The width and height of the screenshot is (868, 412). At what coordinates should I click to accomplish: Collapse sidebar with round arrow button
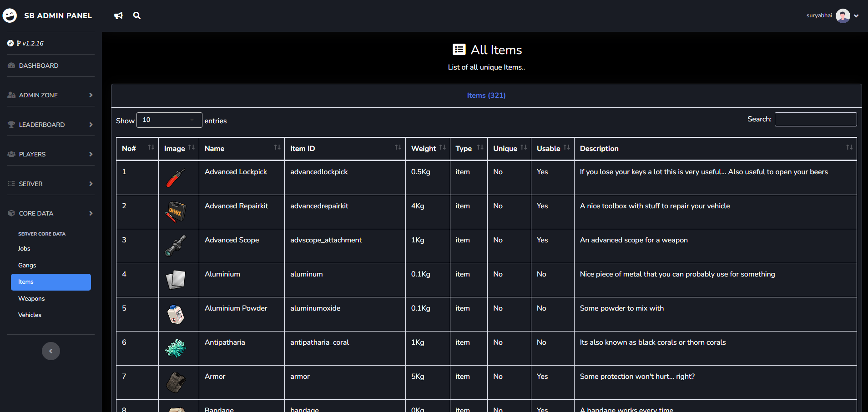[51, 351]
